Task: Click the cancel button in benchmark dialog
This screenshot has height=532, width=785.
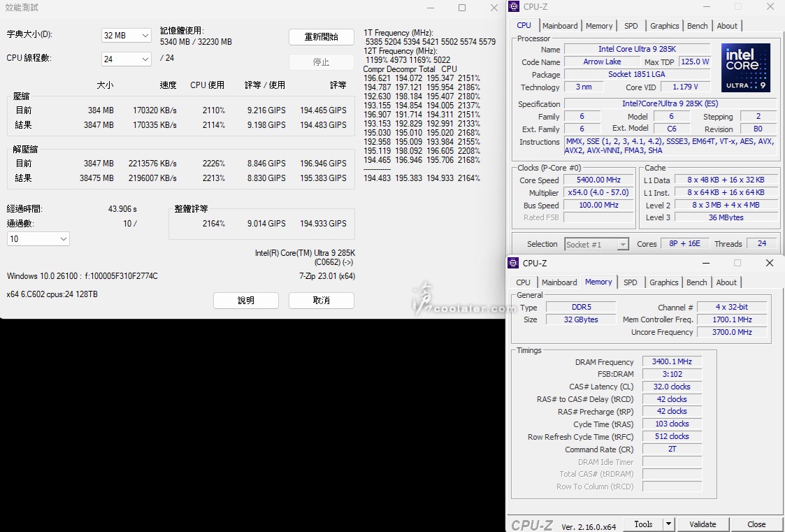Action: pyautogui.click(x=321, y=300)
